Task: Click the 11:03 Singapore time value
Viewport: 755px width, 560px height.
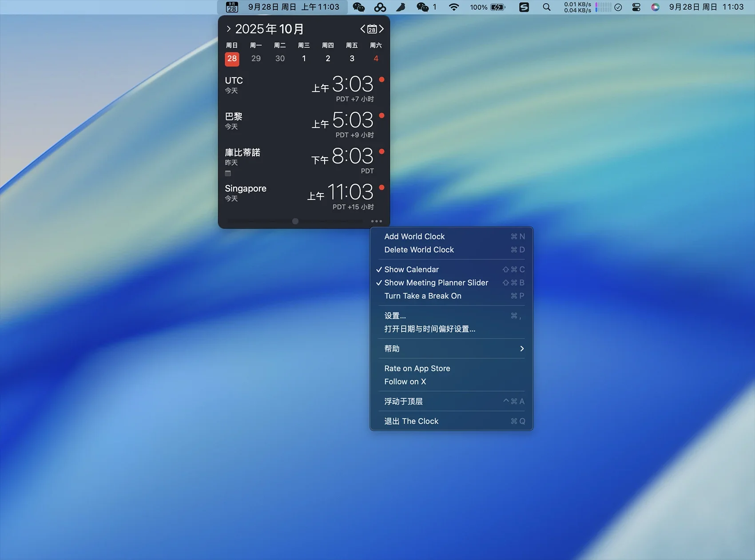Action: click(x=350, y=192)
